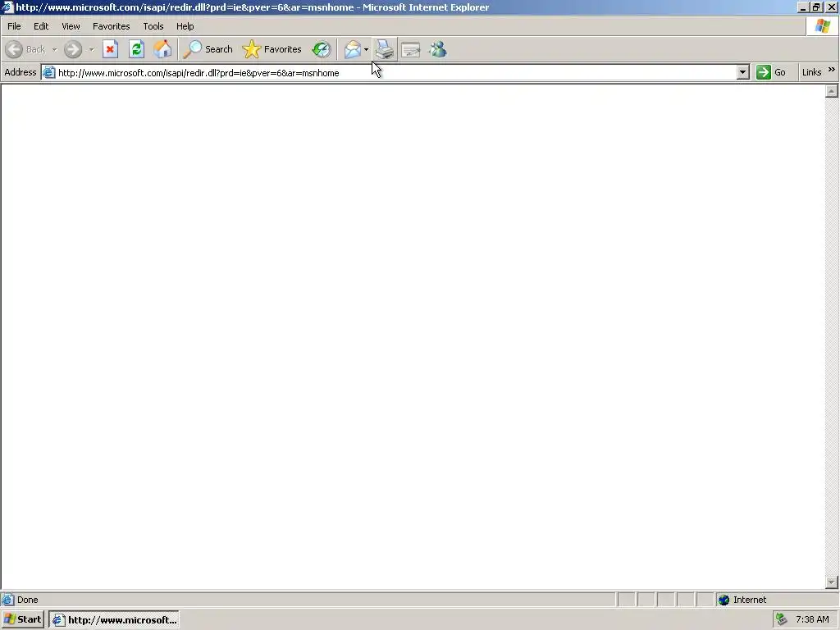Click the scrollbar down arrow
This screenshot has height=630, width=840.
(832, 582)
